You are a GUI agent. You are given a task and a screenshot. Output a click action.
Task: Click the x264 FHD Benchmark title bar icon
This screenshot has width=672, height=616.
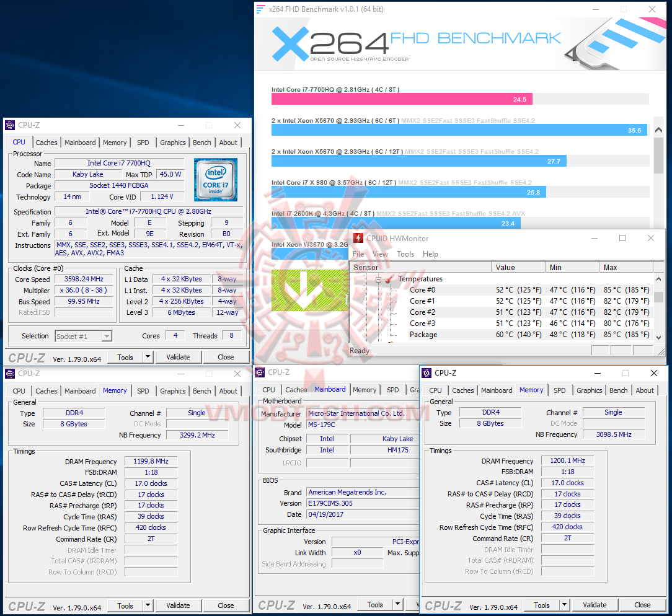tap(260, 9)
